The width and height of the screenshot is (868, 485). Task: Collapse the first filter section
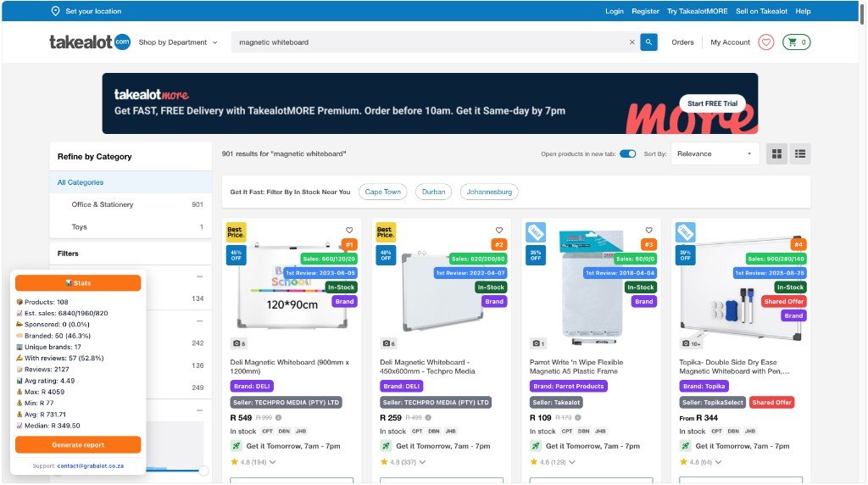point(200,276)
